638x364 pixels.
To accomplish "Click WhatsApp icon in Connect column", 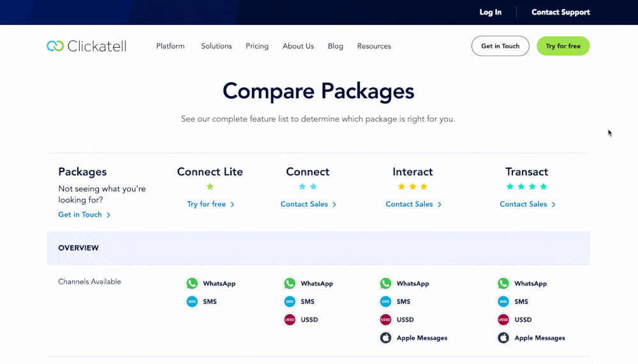I will point(290,284).
